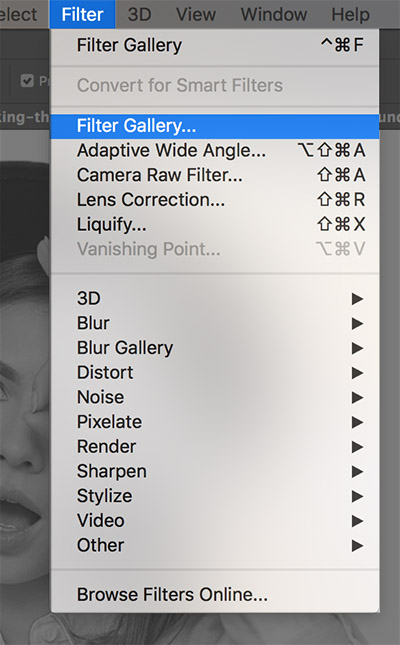Open the Noise submenu
Image resolution: width=400 pixels, height=645 pixels.
214,397
